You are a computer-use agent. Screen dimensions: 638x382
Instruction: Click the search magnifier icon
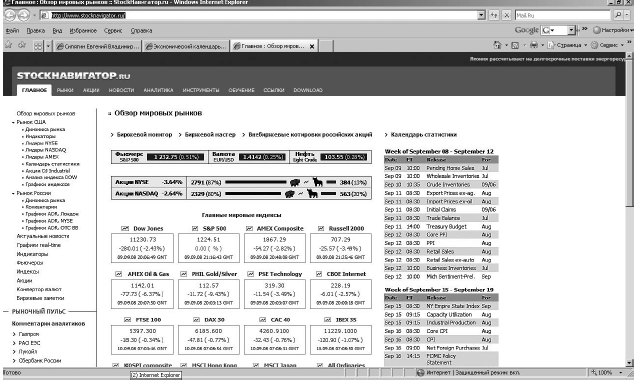tap(618, 15)
